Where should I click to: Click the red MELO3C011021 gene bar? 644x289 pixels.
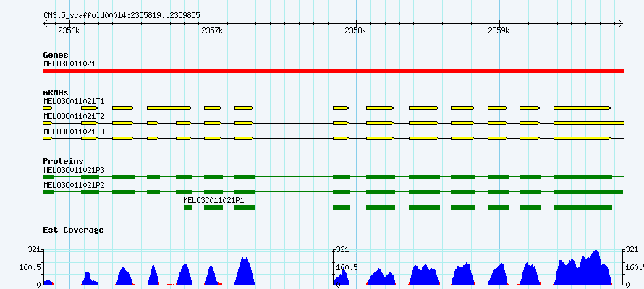(333, 71)
